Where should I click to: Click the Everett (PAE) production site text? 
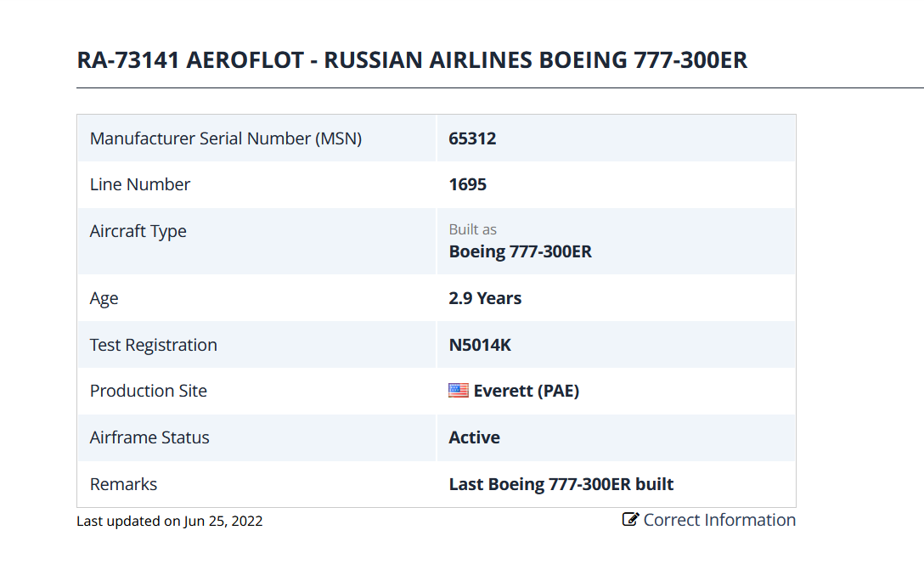526,391
